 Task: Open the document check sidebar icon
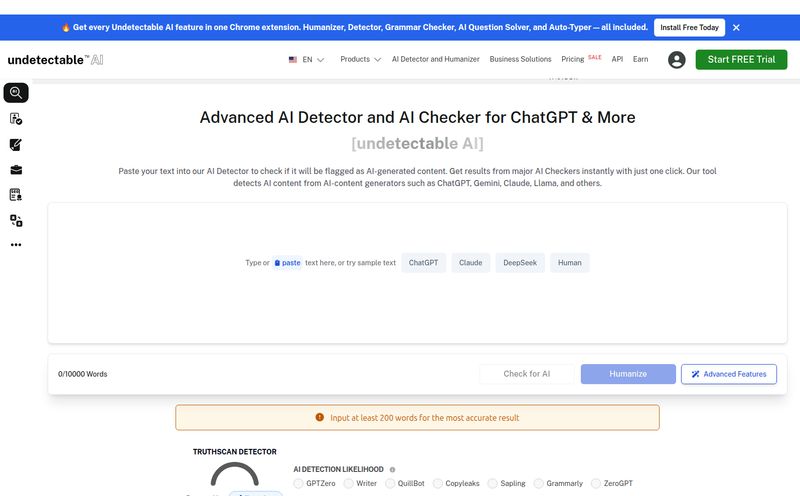click(x=16, y=119)
